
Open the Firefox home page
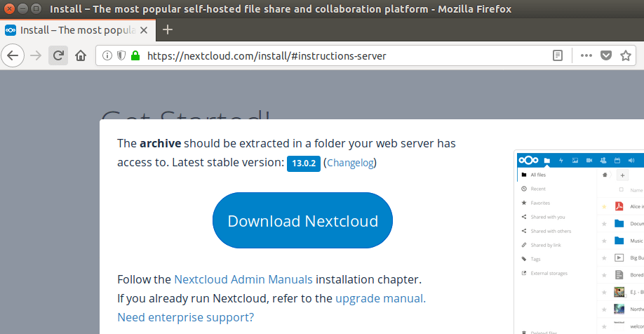coord(81,55)
